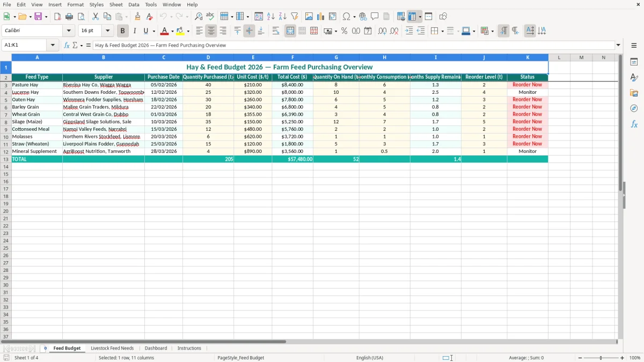The width and height of the screenshot is (644, 362).
Task: Click Clear Direct Formatting icon
Action: 149,17
